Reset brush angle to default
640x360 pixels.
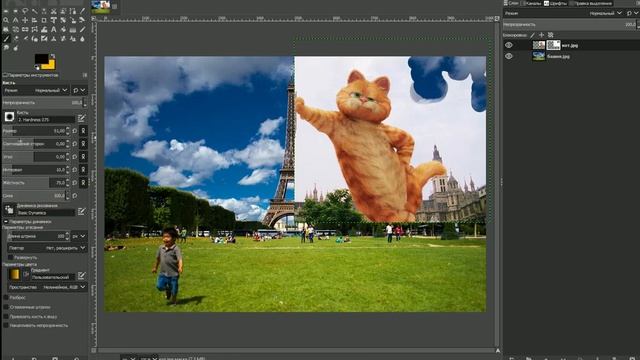tap(75, 157)
